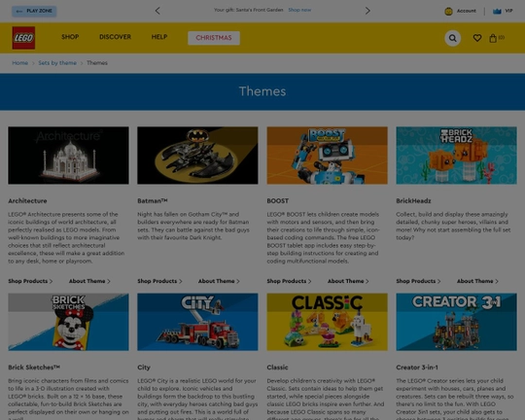This screenshot has width=525, height=420.
Task: Open the HELP menu
Action: click(159, 37)
